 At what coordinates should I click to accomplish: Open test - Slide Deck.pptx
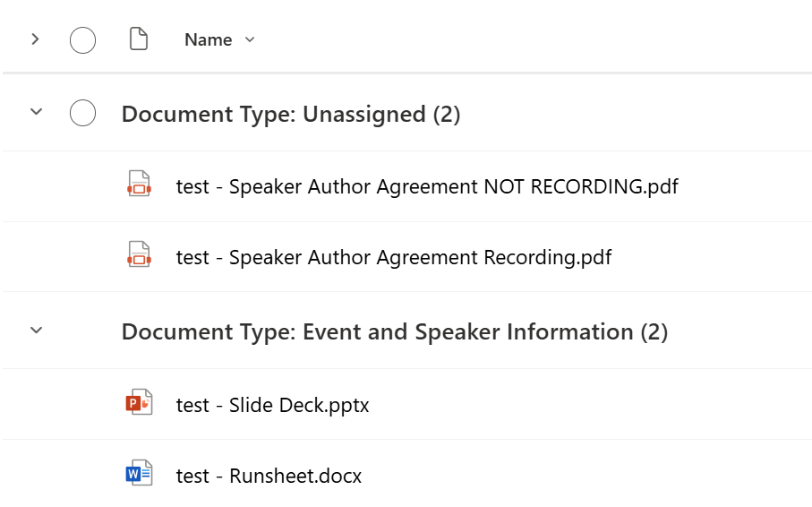click(x=272, y=405)
